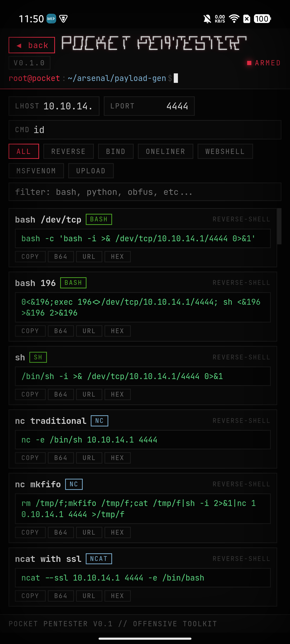Screen dimensions: 290x644
Task: Tap the Pocket Pentester footer text
Action: coord(113,623)
